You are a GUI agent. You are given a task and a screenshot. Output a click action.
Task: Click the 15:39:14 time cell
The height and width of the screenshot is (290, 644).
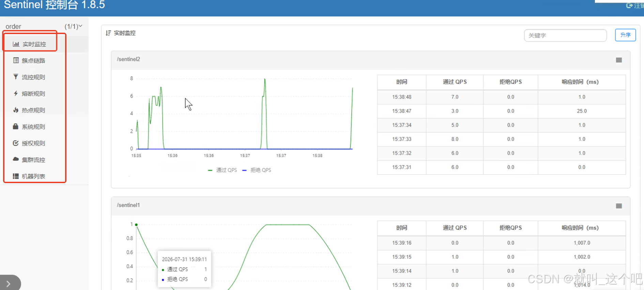(402, 271)
